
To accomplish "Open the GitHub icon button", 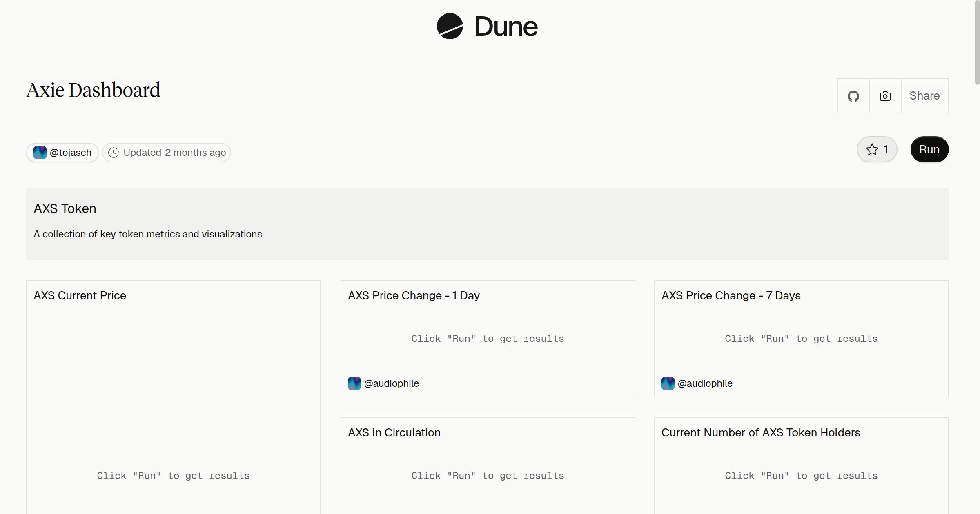I will (853, 96).
